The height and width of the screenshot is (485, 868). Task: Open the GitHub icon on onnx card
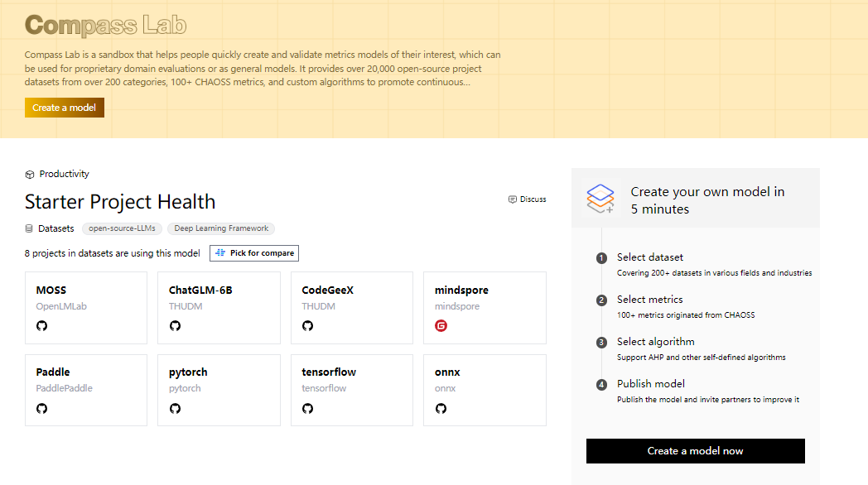tap(441, 409)
